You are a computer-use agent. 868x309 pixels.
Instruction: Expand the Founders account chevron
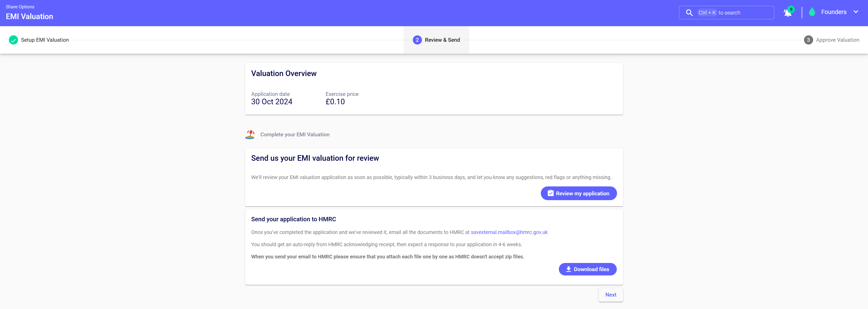[x=856, y=12]
